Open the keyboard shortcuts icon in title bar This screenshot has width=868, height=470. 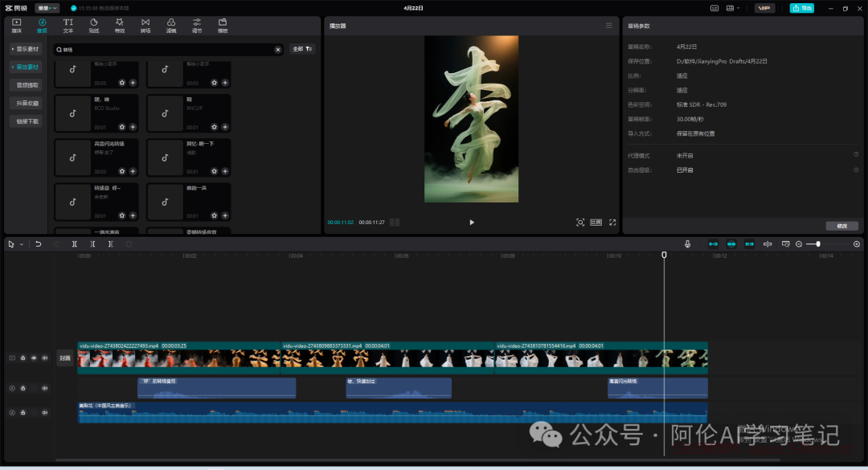click(714, 8)
